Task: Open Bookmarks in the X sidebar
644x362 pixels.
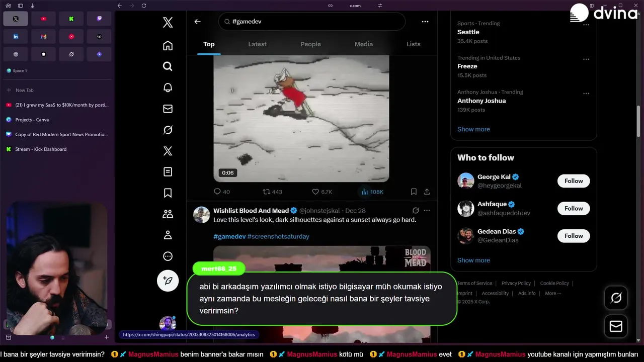Action: 168,193
